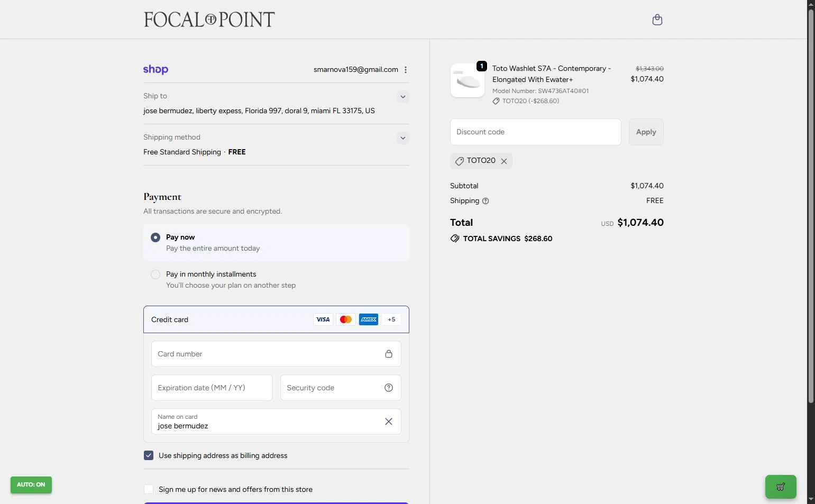Open the Security code help icon
Screen dimensions: 815x504
(389, 388)
